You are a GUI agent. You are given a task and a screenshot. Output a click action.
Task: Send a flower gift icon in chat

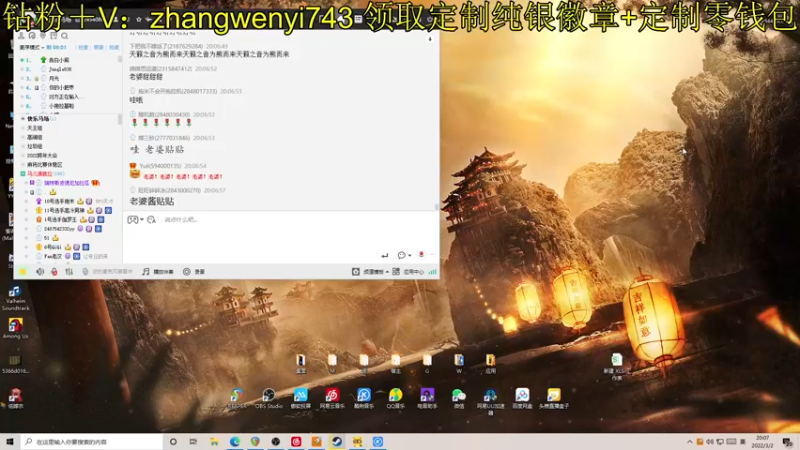tap(421, 255)
